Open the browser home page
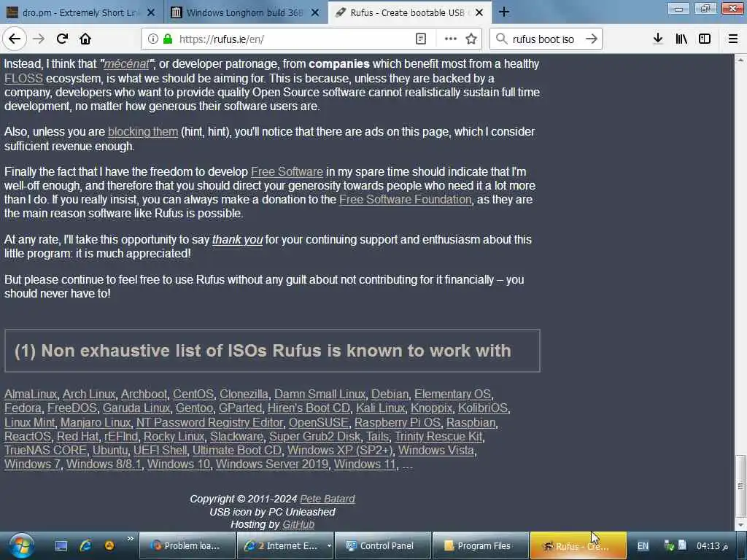The height and width of the screenshot is (560, 747). pyautogui.click(x=85, y=39)
